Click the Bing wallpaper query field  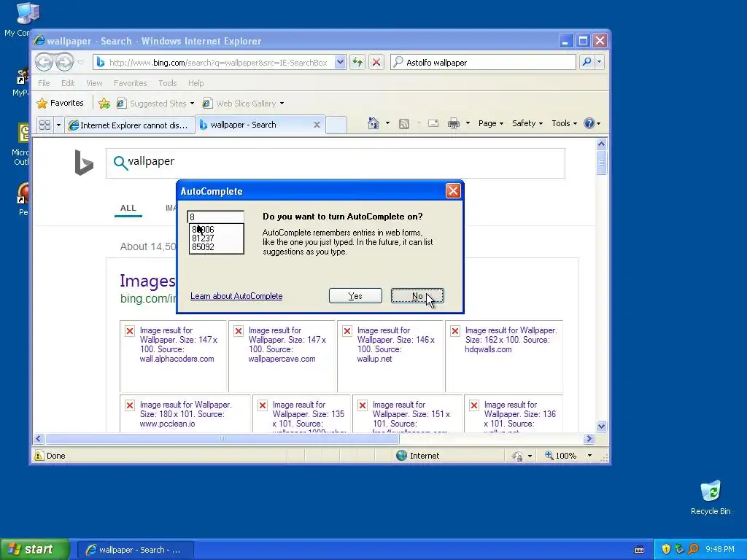click(336, 163)
